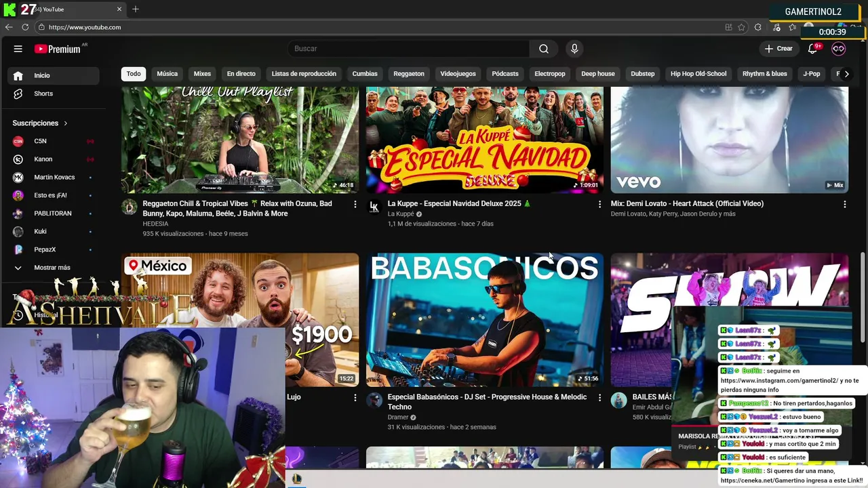
Task: Open Babasonicos DJ set thumbnail
Action: tap(485, 320)
